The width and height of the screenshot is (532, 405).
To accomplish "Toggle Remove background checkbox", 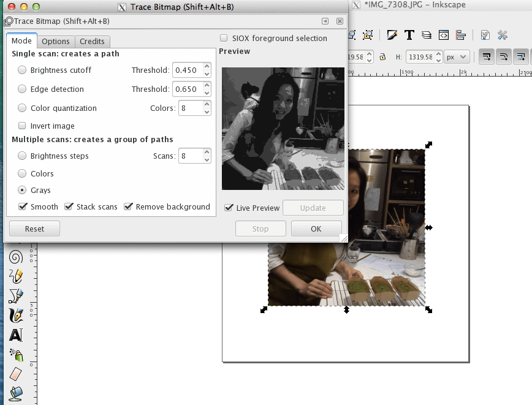I will (128, 206).
